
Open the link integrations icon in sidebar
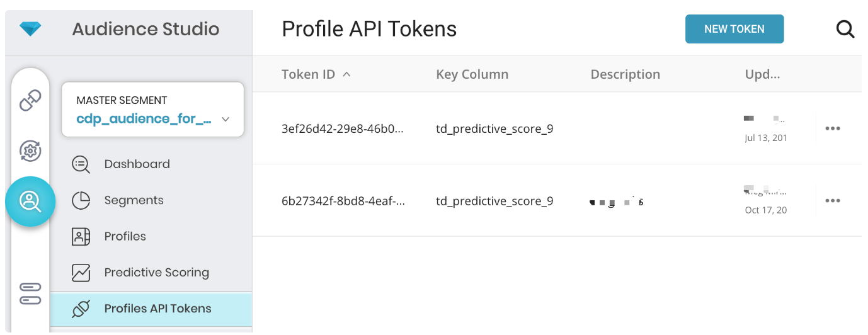[30, 100]
